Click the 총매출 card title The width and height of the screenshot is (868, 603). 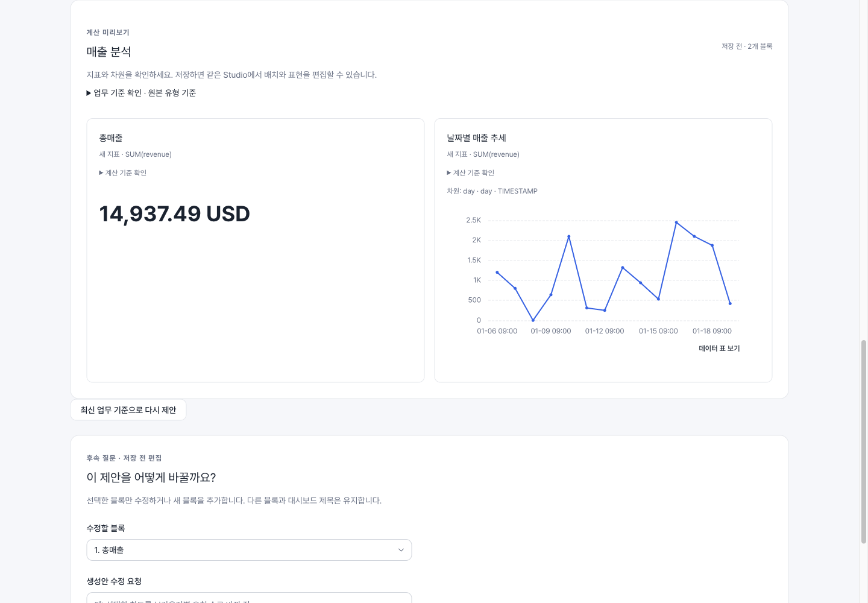point(111,138)
